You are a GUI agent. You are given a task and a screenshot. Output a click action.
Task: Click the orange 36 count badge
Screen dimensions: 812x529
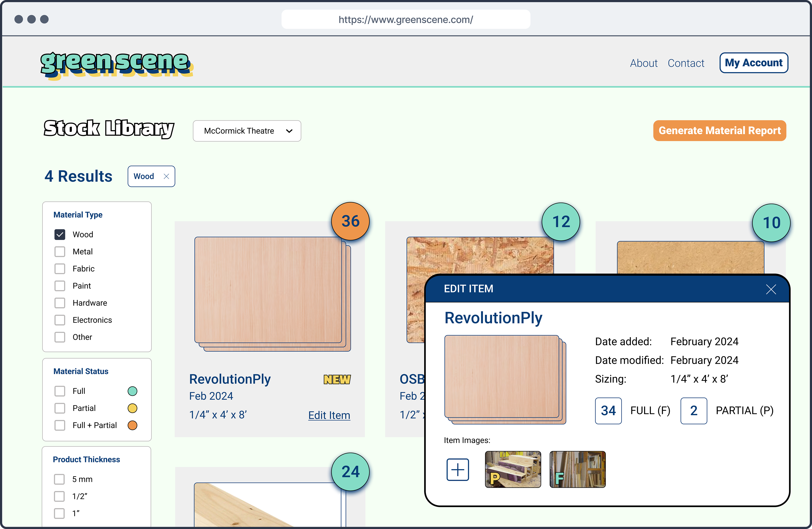coord(350,221)
